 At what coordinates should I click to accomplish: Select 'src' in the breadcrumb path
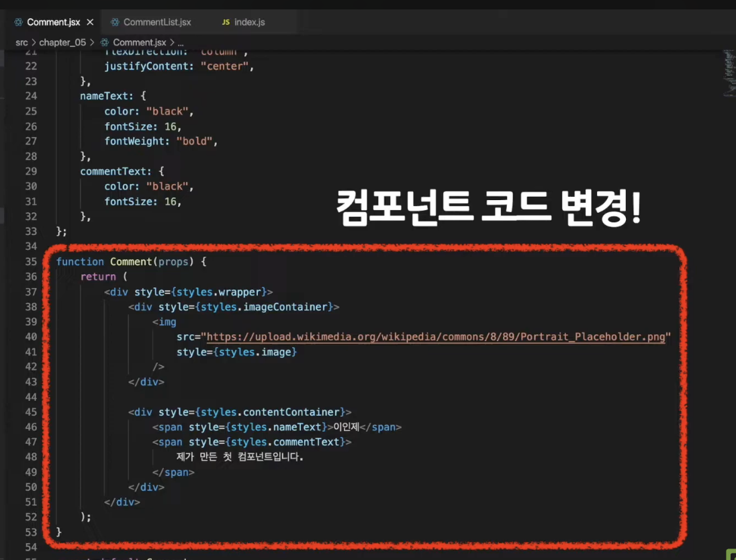pos(21,42)
